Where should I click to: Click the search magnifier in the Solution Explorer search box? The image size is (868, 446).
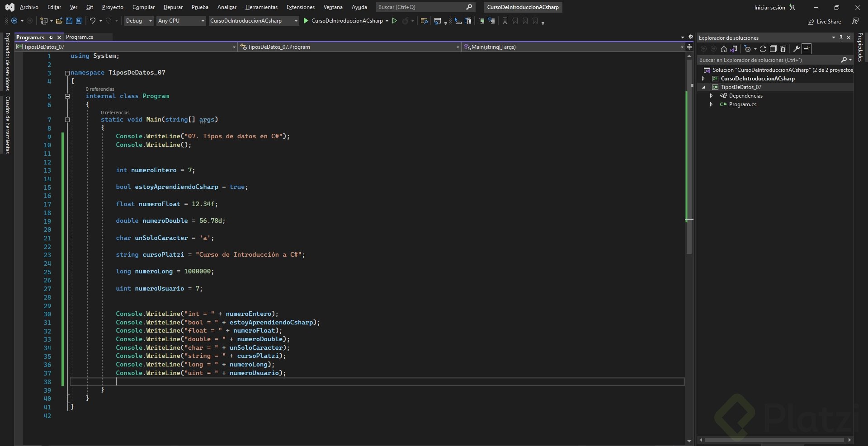click(x=844, y=60)
